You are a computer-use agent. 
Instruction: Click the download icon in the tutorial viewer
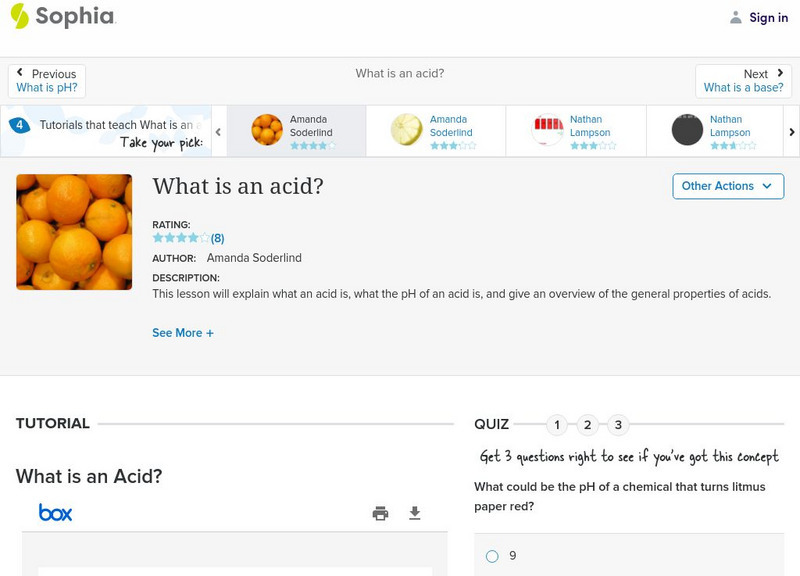[414, 511]
